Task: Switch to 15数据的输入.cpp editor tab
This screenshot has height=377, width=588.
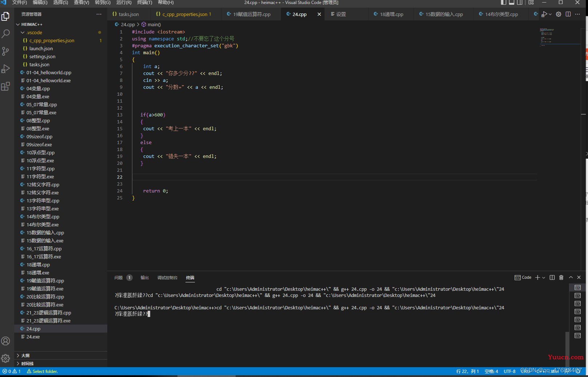Action: [x=444, y=14]
